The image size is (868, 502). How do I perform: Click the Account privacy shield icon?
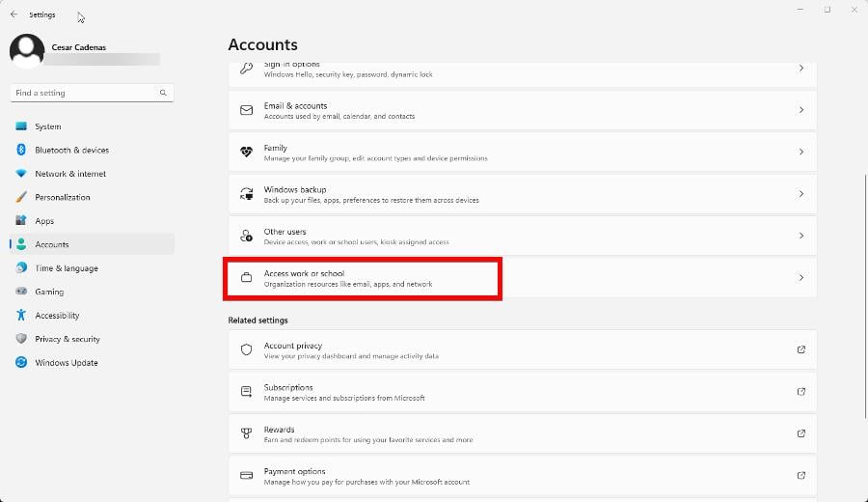246,349
